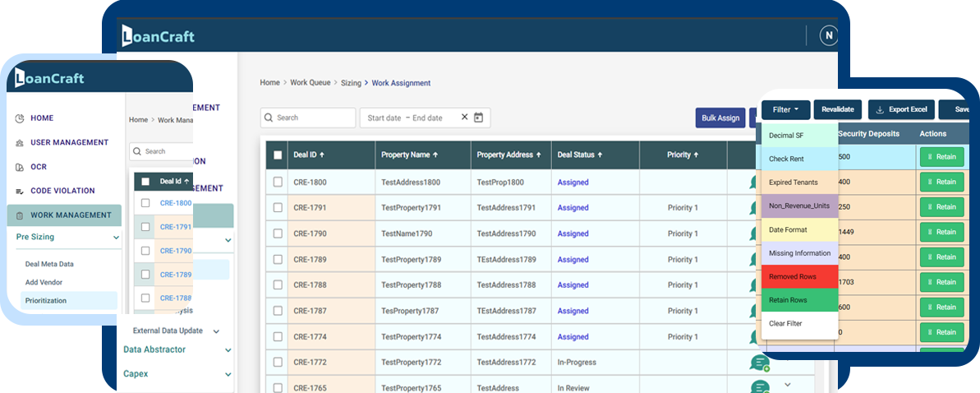Clear the date range with the X icon
The width and height of the screenshot is (980, 393).
coord(464,117)
